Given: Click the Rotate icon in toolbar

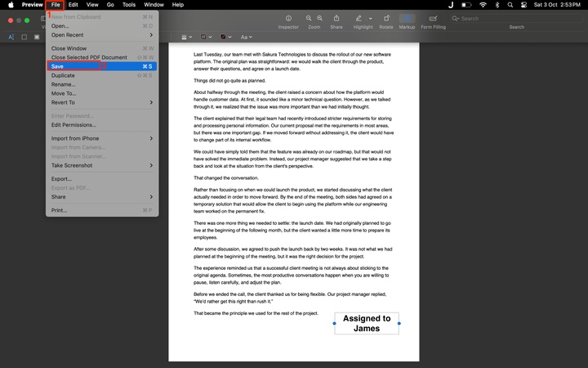Looking at the screenshot, I should pos(386,18).
